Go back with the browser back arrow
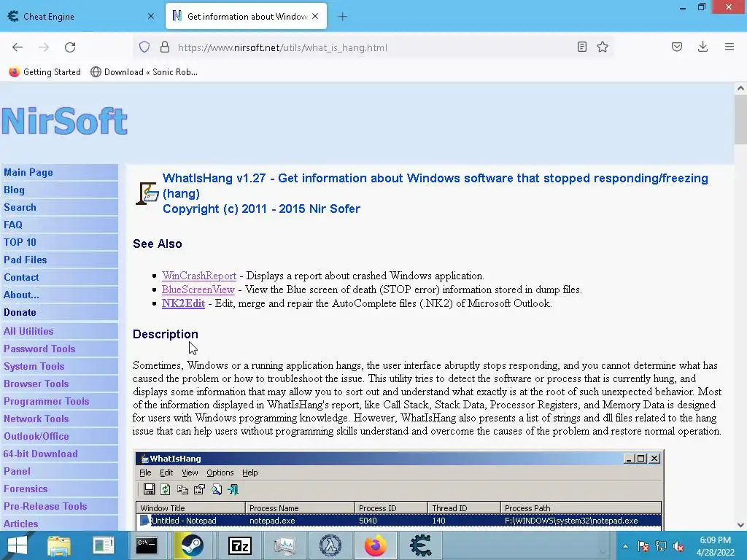 [x=18, y=47]
